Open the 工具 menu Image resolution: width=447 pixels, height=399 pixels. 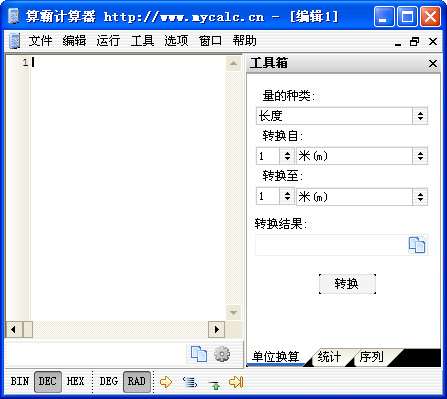[x=142, y=41]
